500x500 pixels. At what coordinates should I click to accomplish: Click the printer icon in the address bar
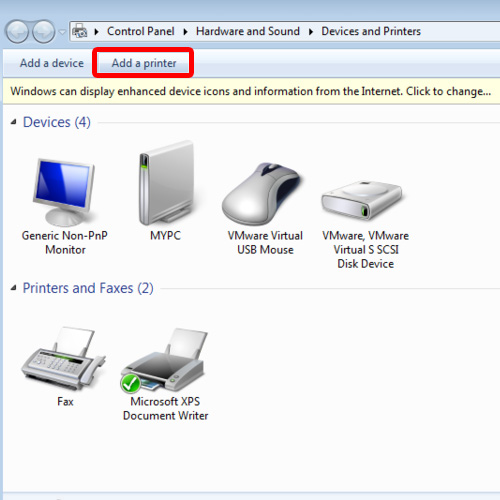[x=80, y=31]
